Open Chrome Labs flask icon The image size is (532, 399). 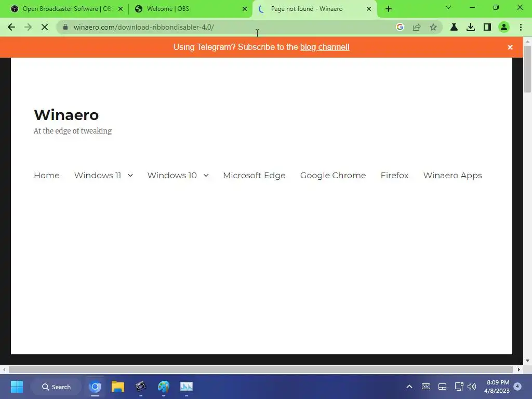tap(454, 27)
